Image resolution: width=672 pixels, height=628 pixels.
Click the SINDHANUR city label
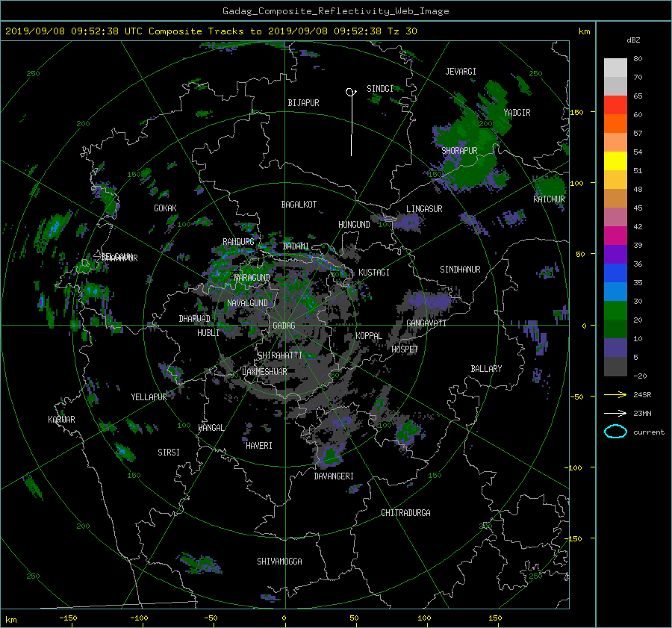pos(460,270)
